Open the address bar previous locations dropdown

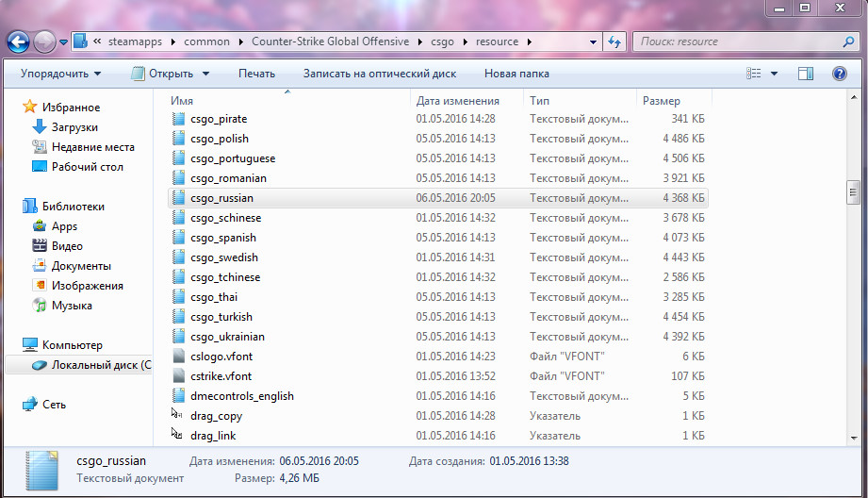click(593, 42)
